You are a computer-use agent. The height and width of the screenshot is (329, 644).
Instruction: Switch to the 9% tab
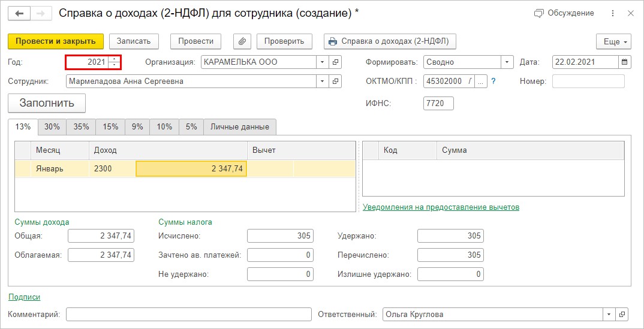(137, 127)
